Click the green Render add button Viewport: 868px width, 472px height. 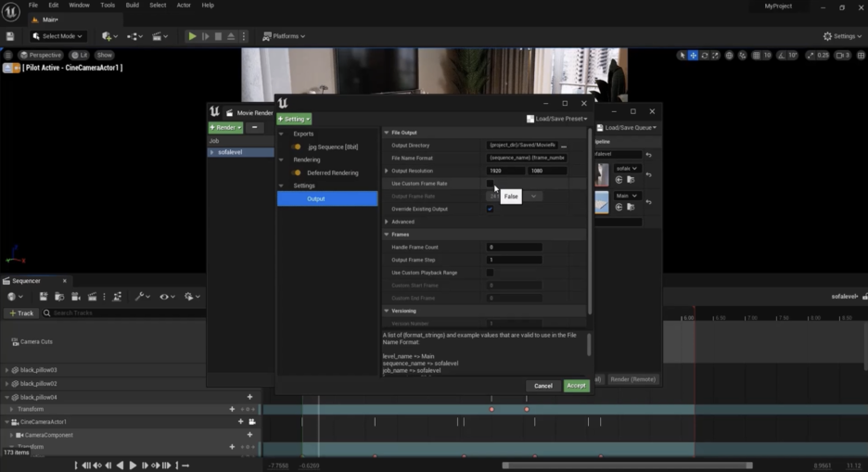click(x=225, y=127)
